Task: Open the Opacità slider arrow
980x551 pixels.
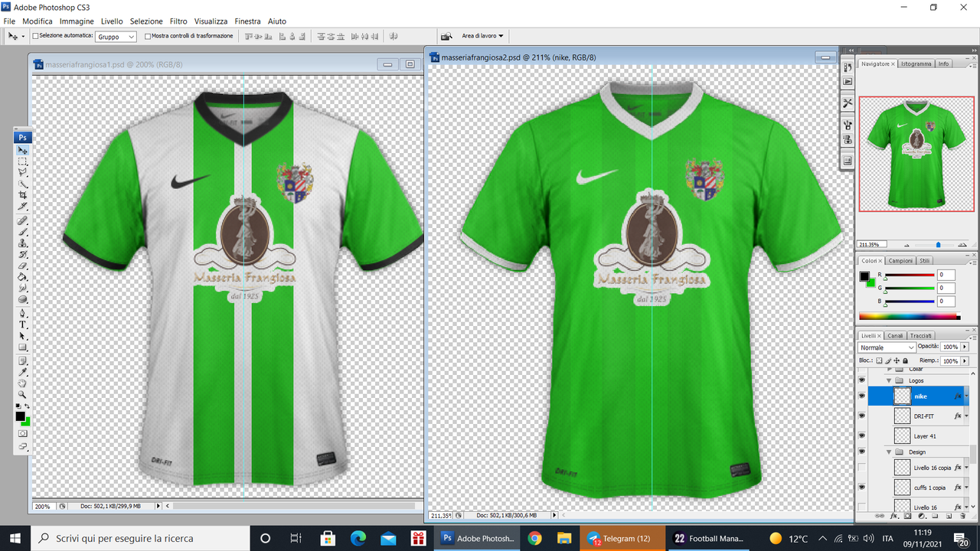Action: pyautogui.click(x=965, y=347)
